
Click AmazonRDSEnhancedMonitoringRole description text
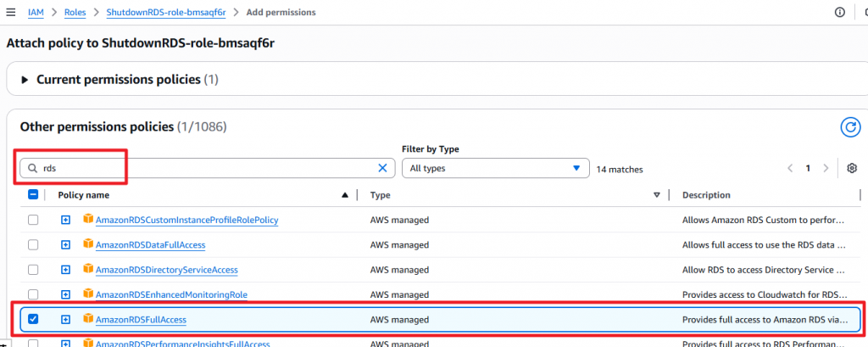coord(764,295)
